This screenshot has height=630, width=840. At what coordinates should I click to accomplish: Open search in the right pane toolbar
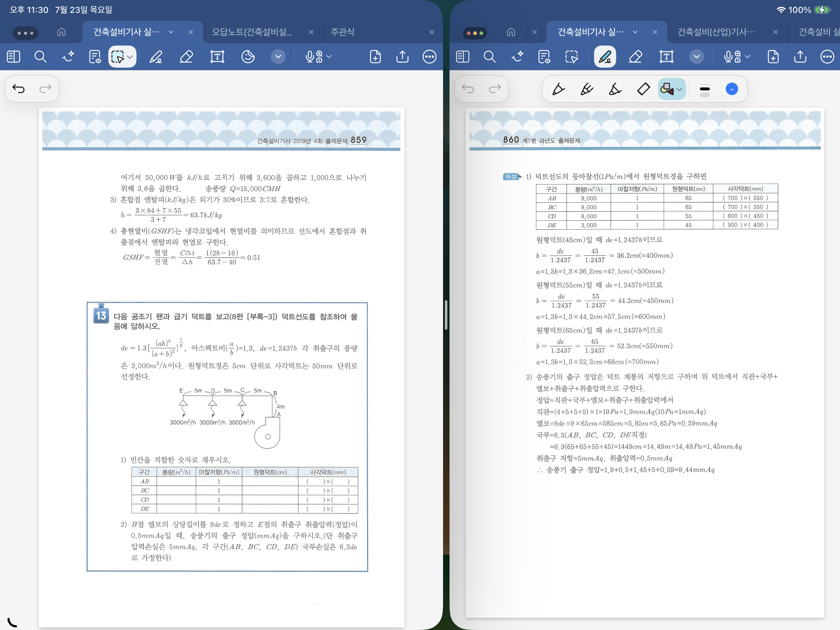tap(489, 57)
